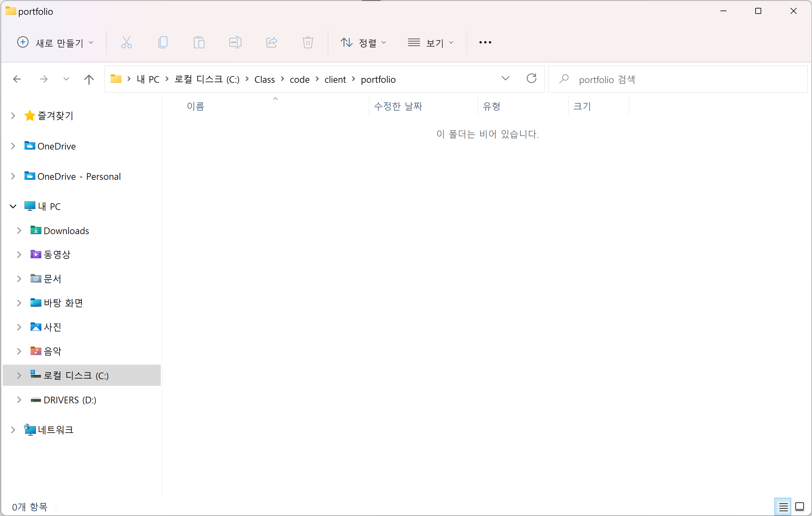Switch to large icons view in status bar
812x516 pixels.
click(x=800, y=507)
